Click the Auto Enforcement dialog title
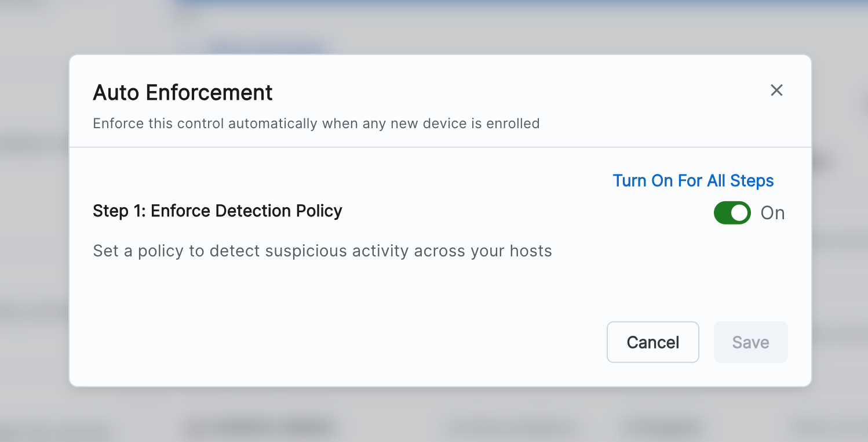This screenshot has height=442, width=868. point(183,93)
